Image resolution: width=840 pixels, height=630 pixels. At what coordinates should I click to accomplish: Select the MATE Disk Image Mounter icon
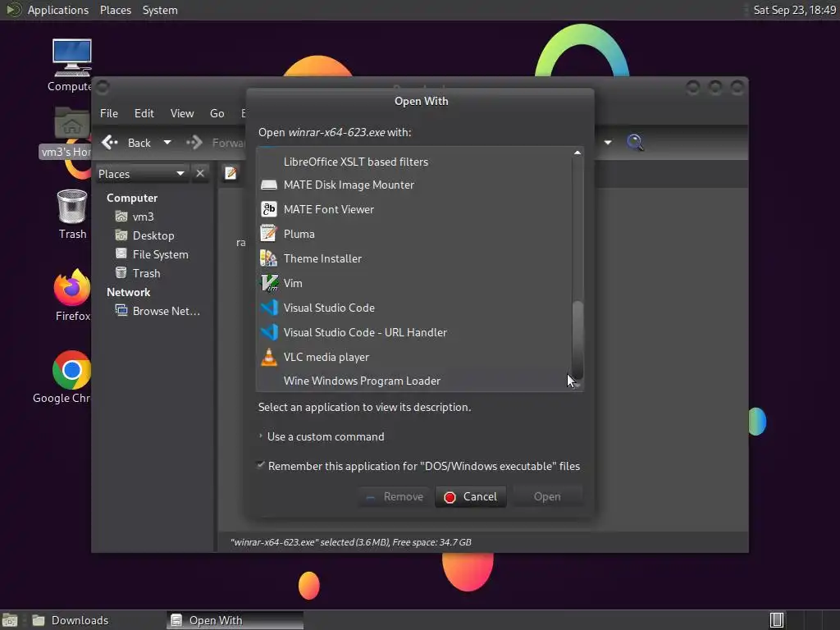(268, 185)
